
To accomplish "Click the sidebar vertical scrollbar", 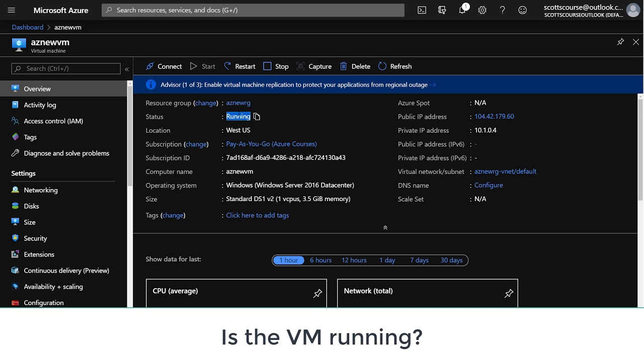I will tap(130, 136).
